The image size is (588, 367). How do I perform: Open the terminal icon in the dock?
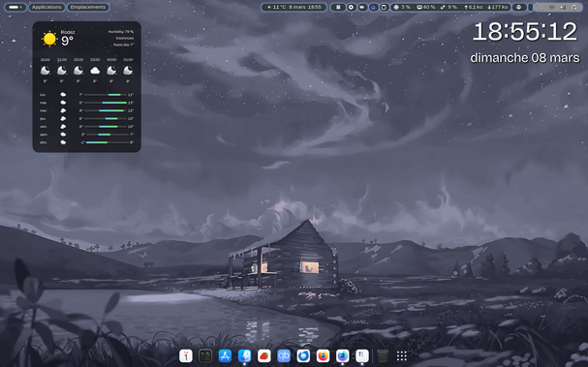205,355
